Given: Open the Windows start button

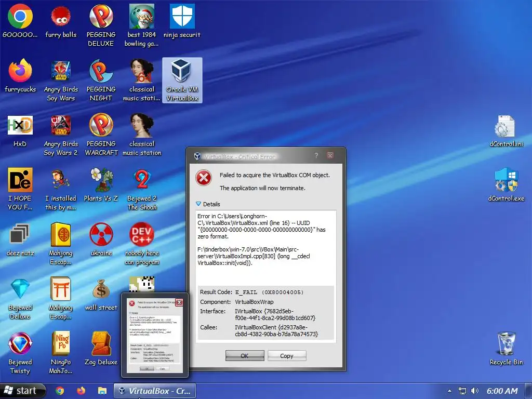Looking at the screenshot, I should click(22, 391).
